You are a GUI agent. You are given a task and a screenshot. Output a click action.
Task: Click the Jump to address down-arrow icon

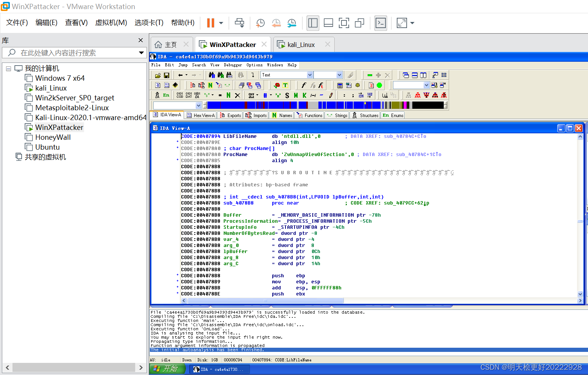tap(253, 75)
